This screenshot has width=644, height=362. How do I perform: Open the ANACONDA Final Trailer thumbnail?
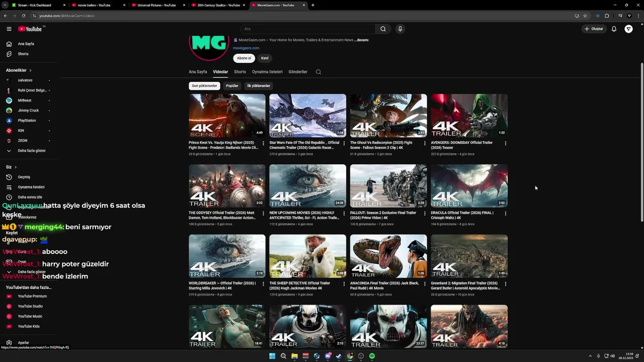click(388, 256)
